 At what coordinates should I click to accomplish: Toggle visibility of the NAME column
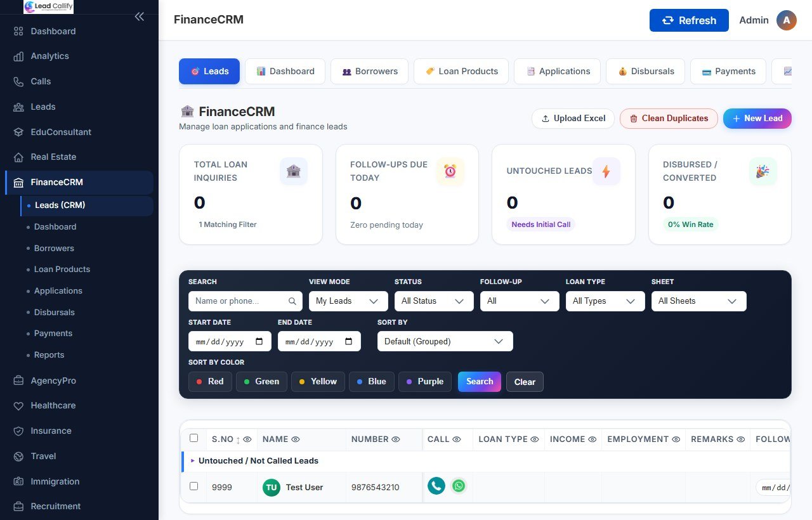(296, 439)
